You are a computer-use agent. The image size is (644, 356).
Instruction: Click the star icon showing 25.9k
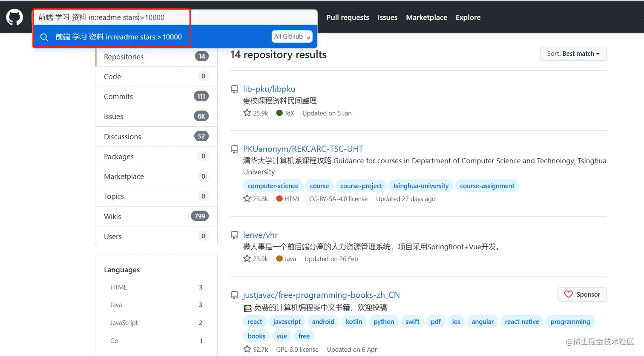247,113
